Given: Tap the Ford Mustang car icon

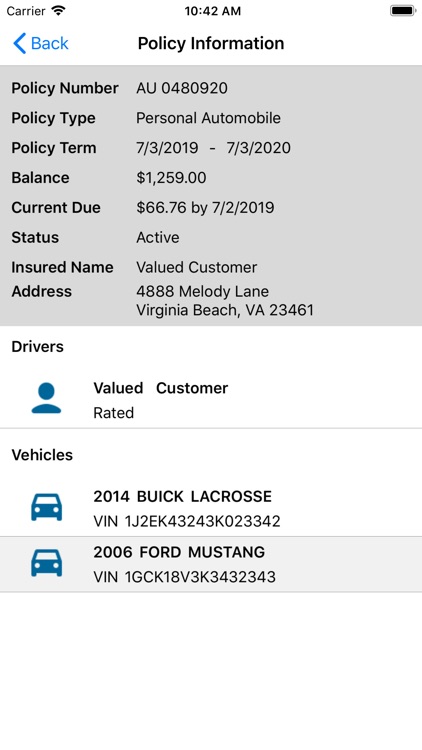Looking at the screenshot, I should (46, 563).
